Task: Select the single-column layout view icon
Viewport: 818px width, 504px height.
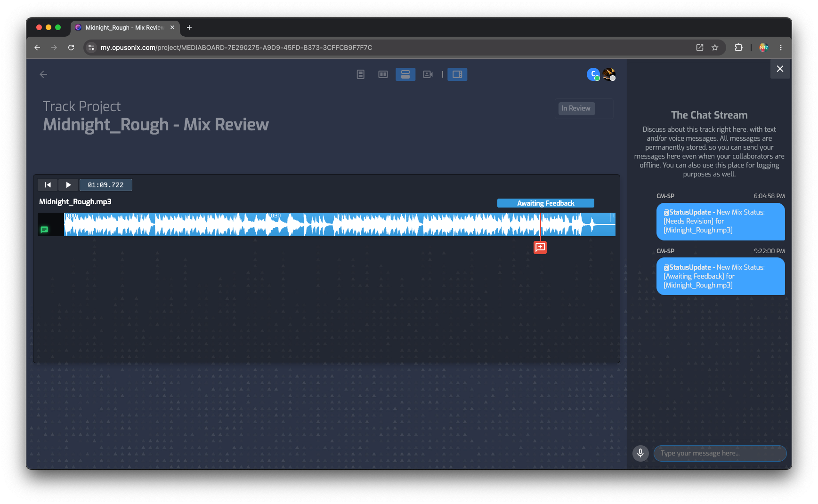Action: pos(361,74)
